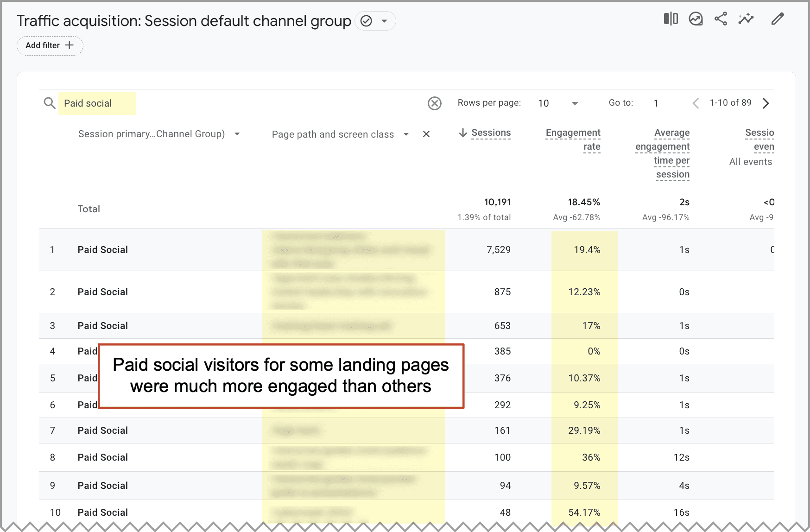
Task: Click the Total sessions value 10,191
Action: coord(498,202)
